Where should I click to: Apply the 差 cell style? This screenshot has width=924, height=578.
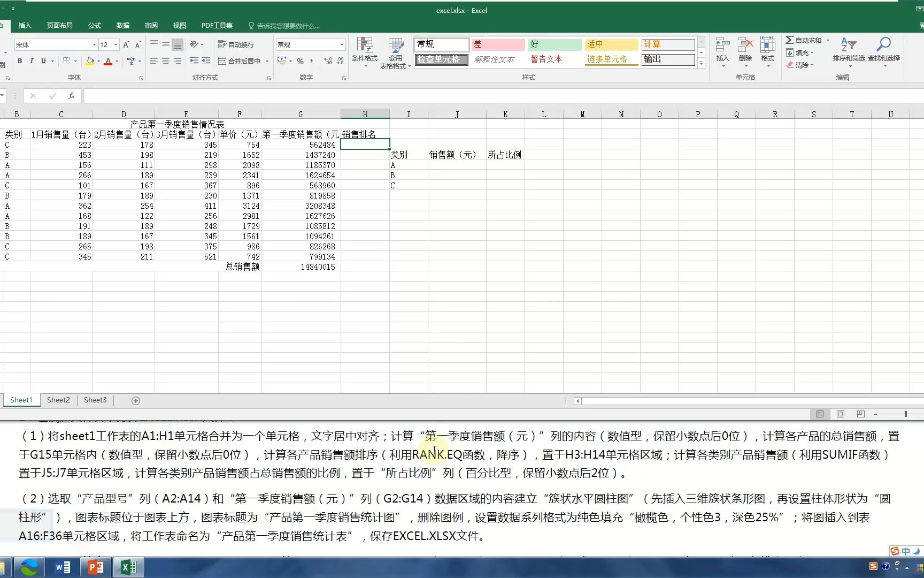pos(498,44)
